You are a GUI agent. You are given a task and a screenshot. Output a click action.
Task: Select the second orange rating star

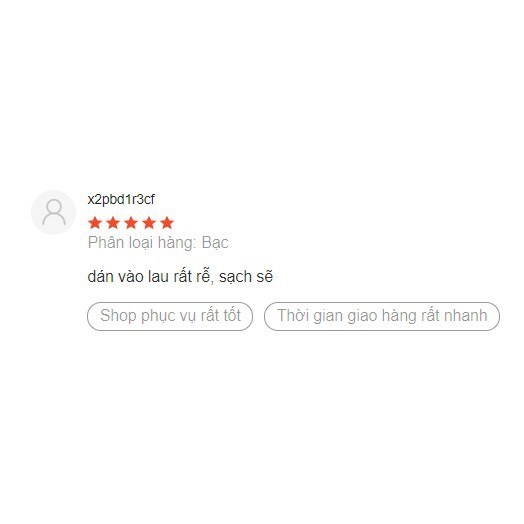(x=113, y=223)
